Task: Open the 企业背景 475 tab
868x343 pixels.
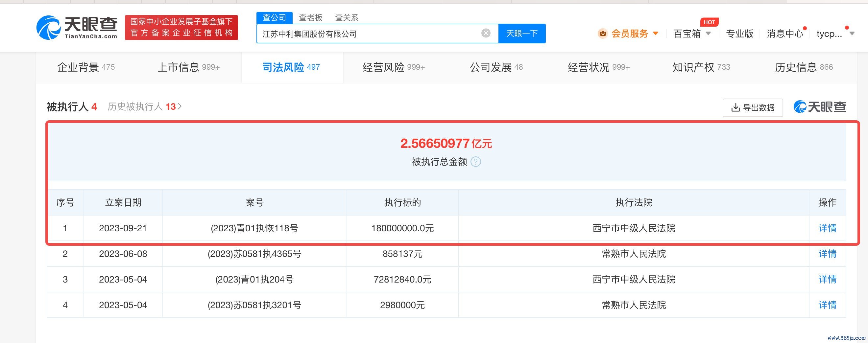Action: pyautogui.click(x=86, y=67)
